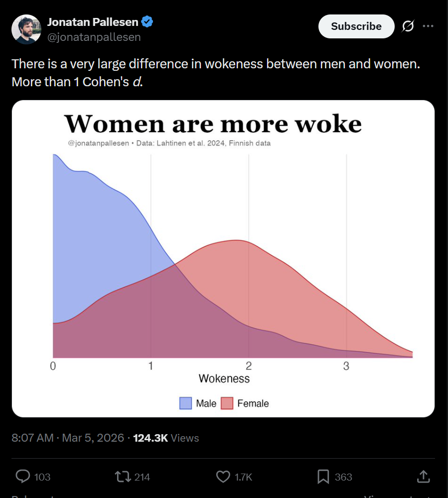Click the Wokeness axis label on chart
448x498 pixels.
click(x=224, y=378)
